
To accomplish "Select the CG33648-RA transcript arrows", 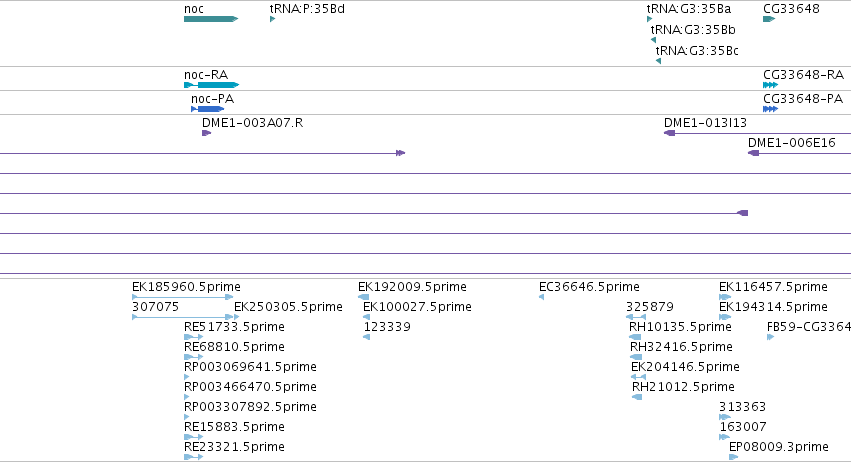I will pos(770,85).
